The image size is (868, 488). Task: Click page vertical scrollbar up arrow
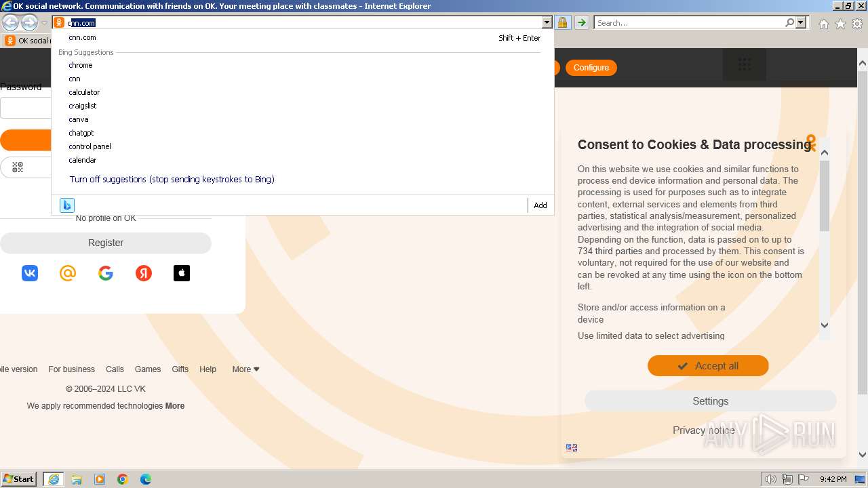863,64
